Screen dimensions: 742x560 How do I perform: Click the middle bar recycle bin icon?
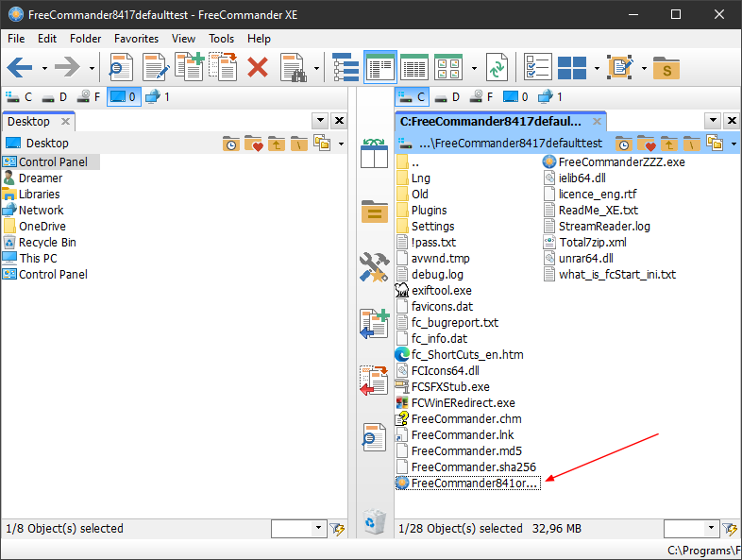(375, 521)
